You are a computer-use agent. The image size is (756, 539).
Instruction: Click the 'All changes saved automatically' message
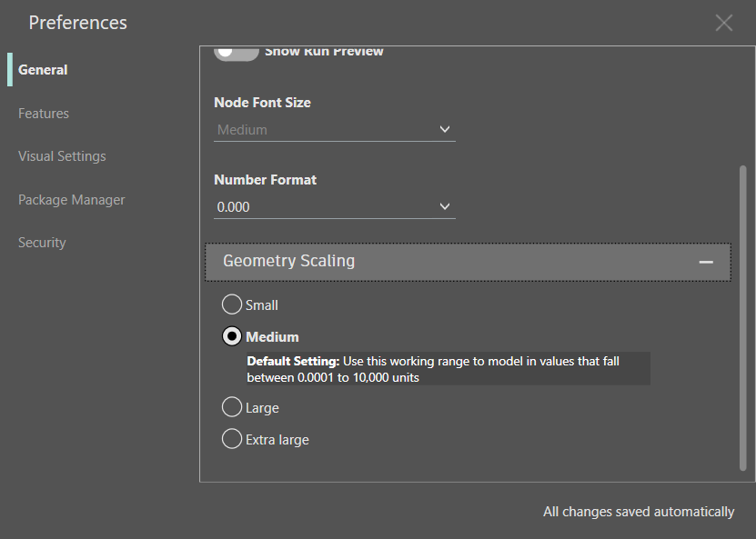pyautogui.click(x=639, y=512)
